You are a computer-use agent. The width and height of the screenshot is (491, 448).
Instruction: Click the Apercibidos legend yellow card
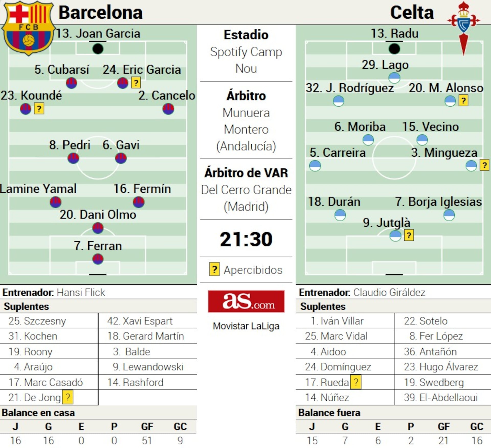pos(214,269)
